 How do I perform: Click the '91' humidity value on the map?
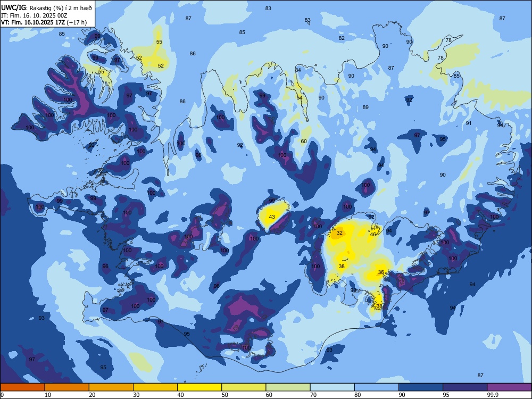(x=469, y=123)
